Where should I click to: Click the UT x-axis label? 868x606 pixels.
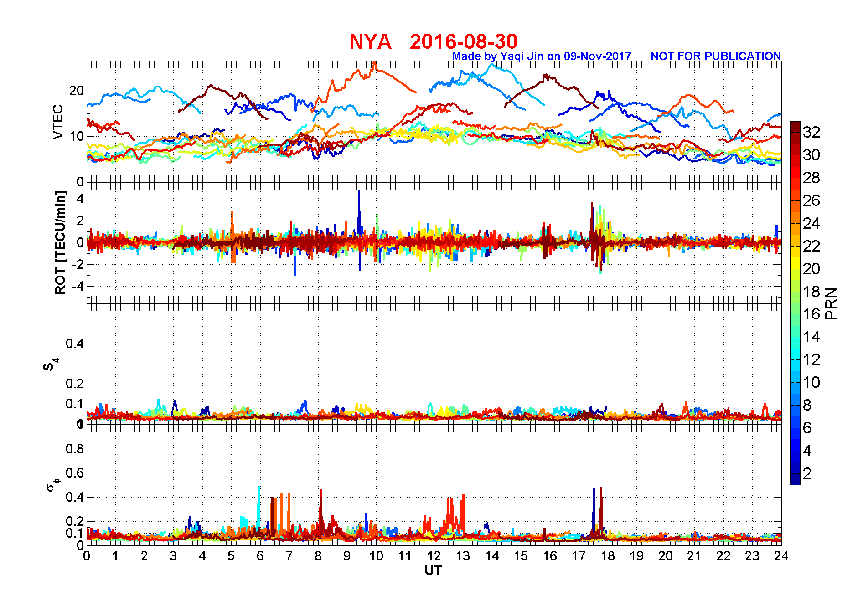click(x=433, y=570)
